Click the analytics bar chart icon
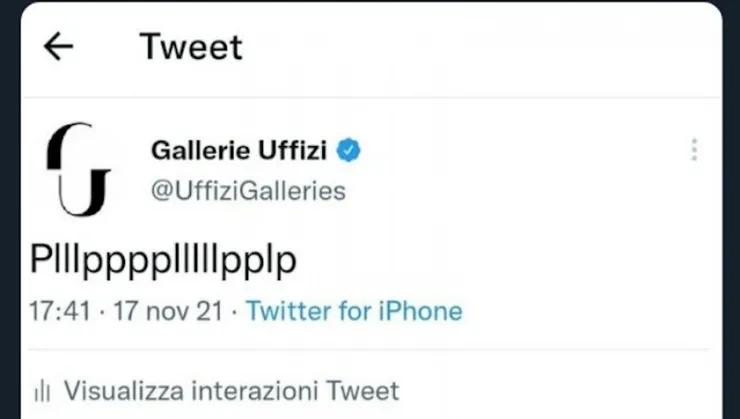 point(43,390)
